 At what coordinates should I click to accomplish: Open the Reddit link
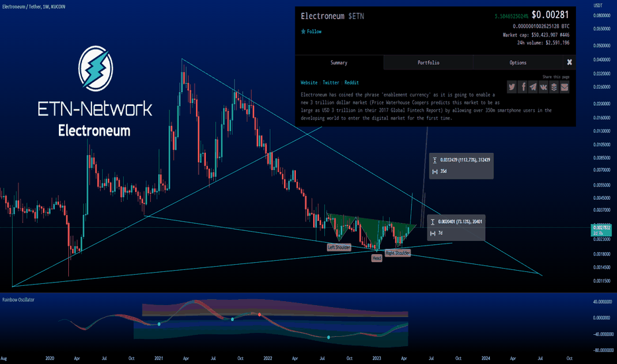click(x=352, y=83)
